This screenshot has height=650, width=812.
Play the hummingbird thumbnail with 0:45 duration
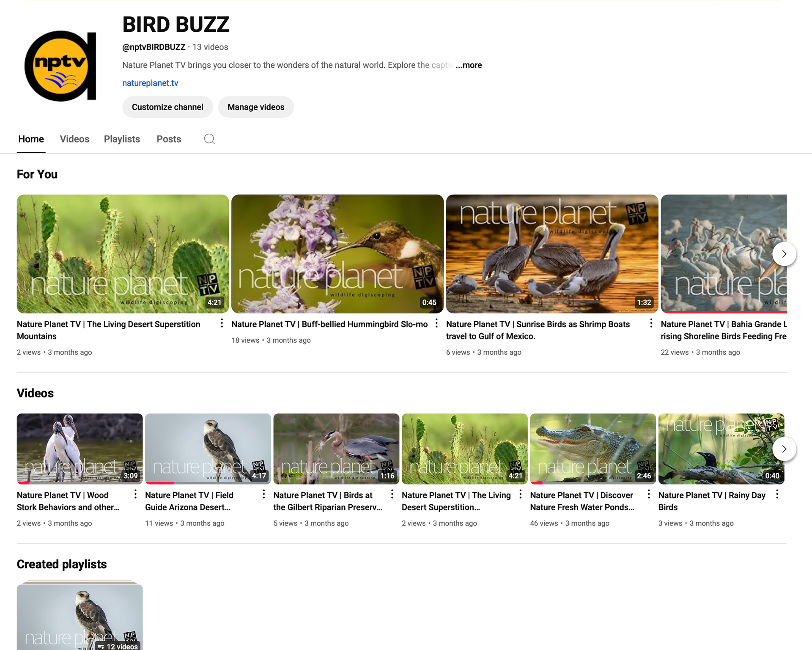click(x=337, y=254)
